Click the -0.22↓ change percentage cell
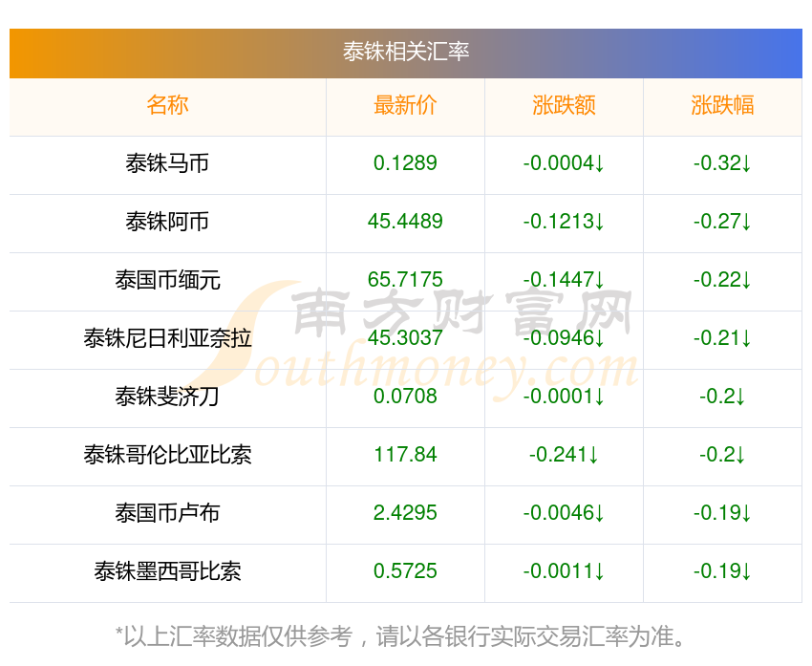 point(722,280)
